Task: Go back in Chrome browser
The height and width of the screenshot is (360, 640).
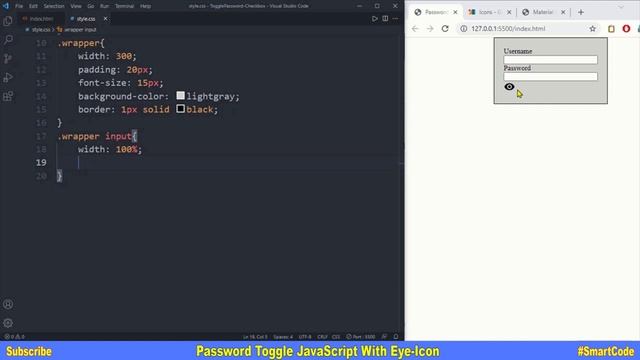Action: point(415,29)
